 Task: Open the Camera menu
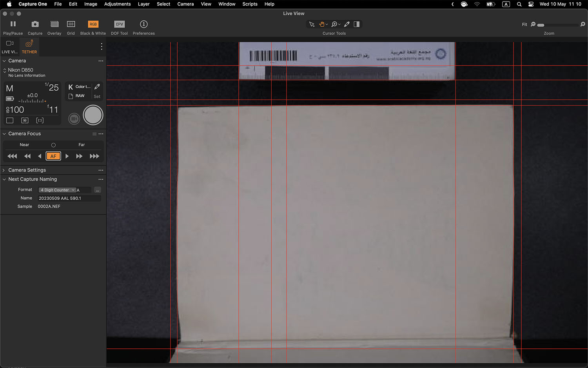(x=185, y=4)
